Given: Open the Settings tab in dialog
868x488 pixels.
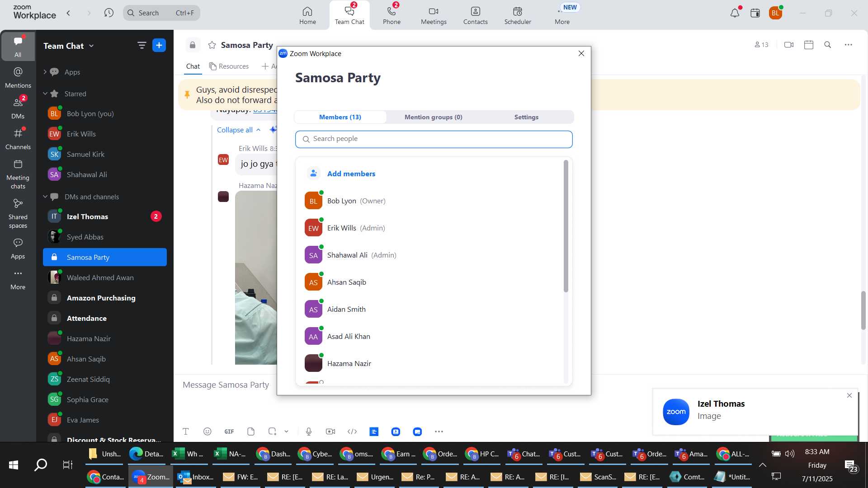Looking at the screenshot, I should point(526,117).
